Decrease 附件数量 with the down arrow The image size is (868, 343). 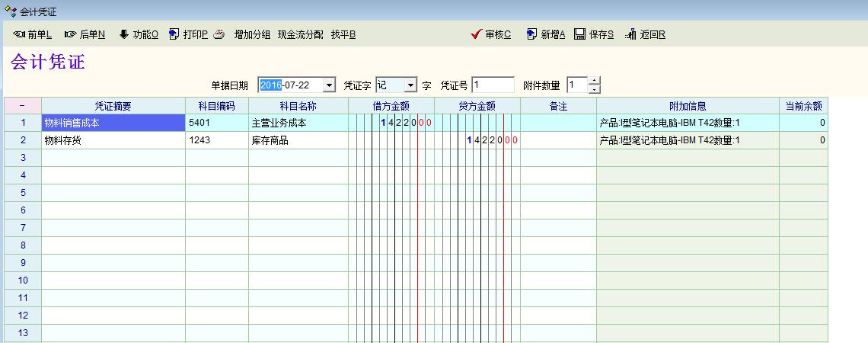pyautogui.click(x=595, y=89)
